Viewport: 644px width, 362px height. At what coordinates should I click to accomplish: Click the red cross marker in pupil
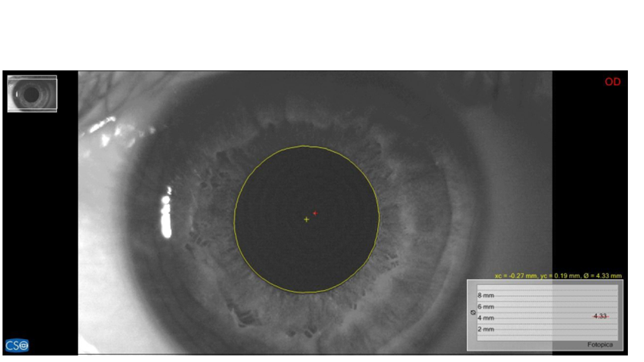pyautogui.click(x=315, y=213)
